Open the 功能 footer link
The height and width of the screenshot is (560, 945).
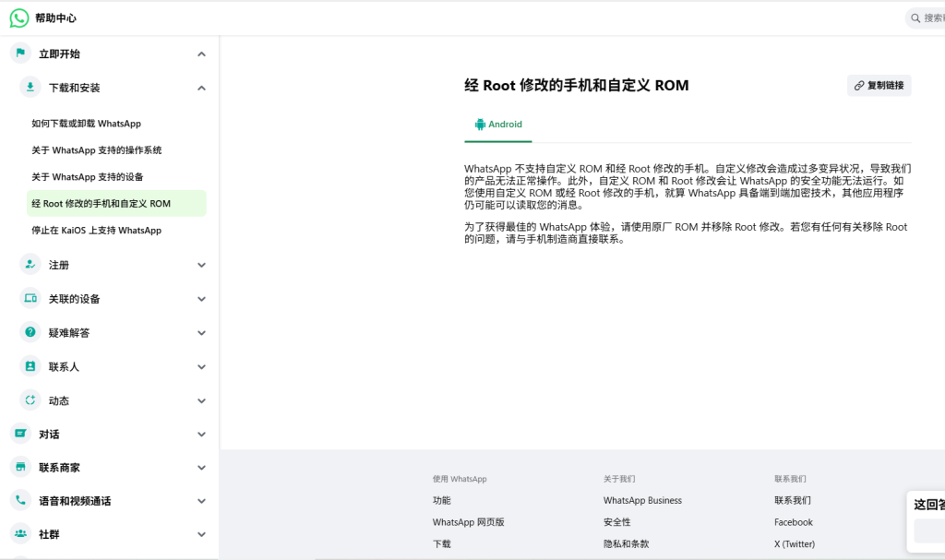(x=441, y=500)
